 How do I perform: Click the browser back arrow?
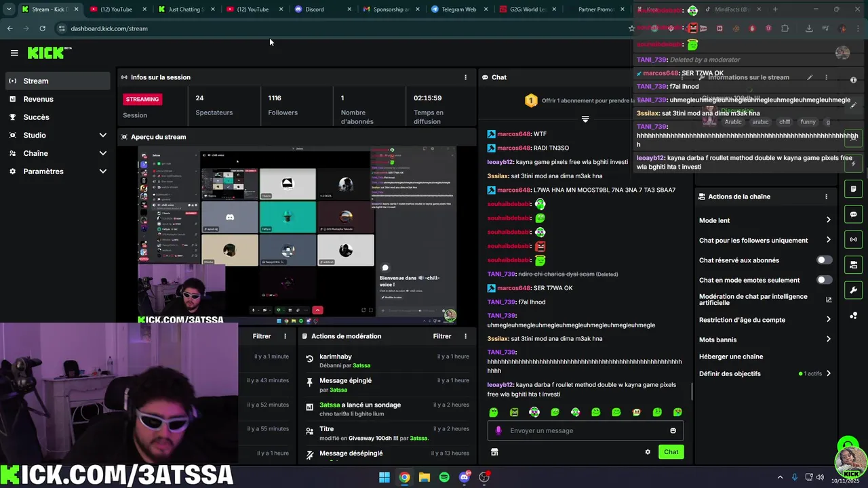pos(9,28)
